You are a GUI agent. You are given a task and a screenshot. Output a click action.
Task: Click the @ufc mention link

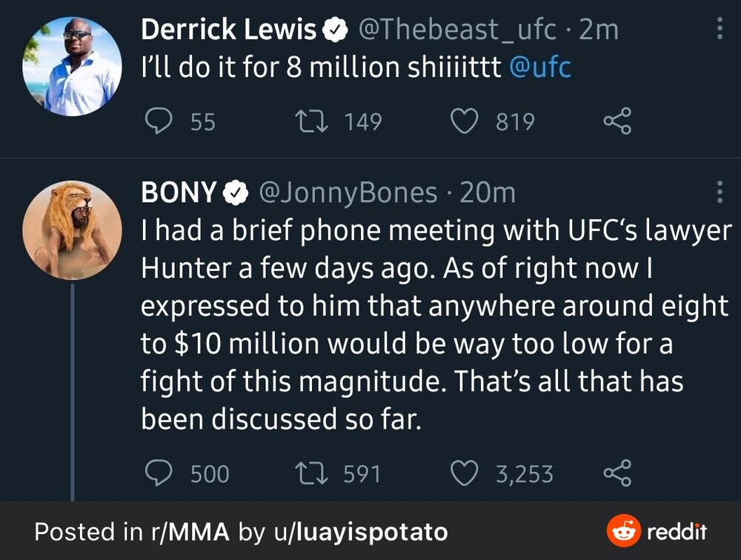click(541, 67)
